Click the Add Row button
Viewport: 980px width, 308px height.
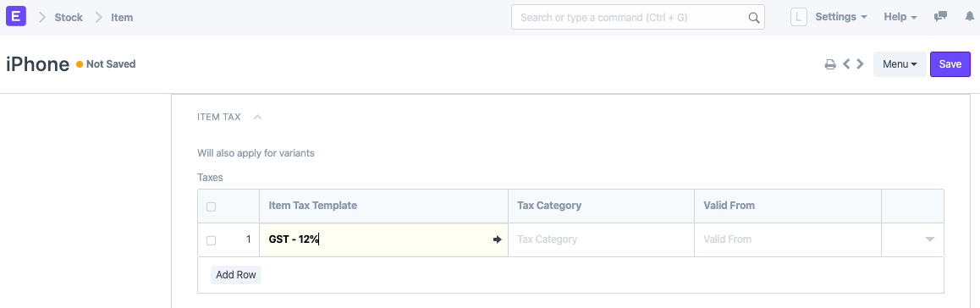[236, 275]
